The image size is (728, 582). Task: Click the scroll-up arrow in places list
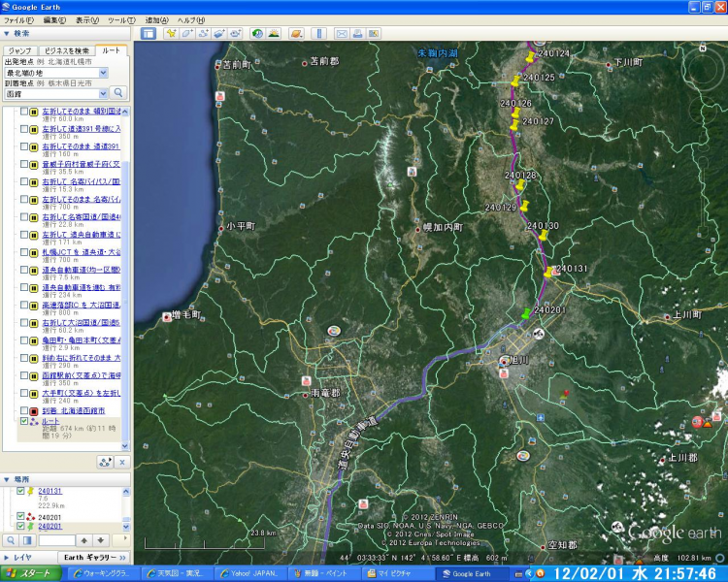126,491
